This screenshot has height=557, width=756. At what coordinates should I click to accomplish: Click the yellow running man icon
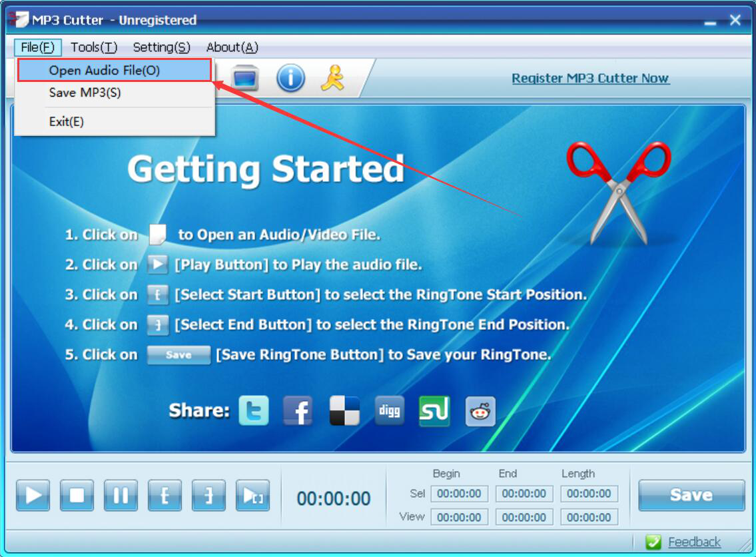tap(332, 78)
